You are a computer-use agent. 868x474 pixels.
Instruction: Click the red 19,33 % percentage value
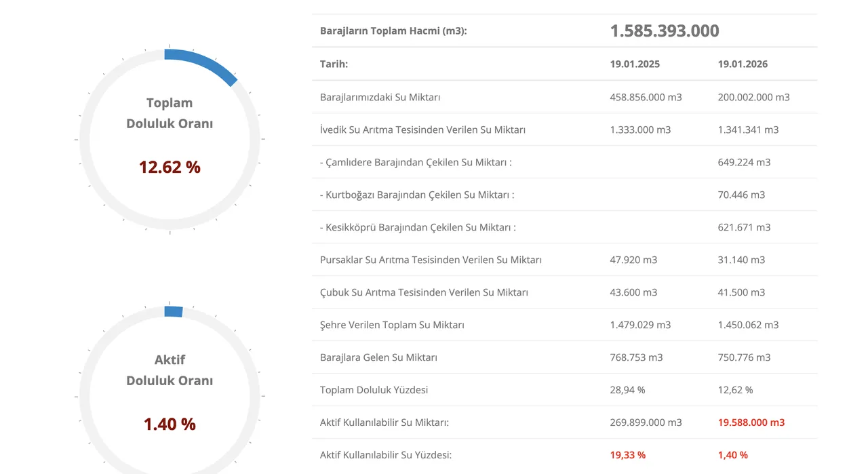(x=627, y=455)
